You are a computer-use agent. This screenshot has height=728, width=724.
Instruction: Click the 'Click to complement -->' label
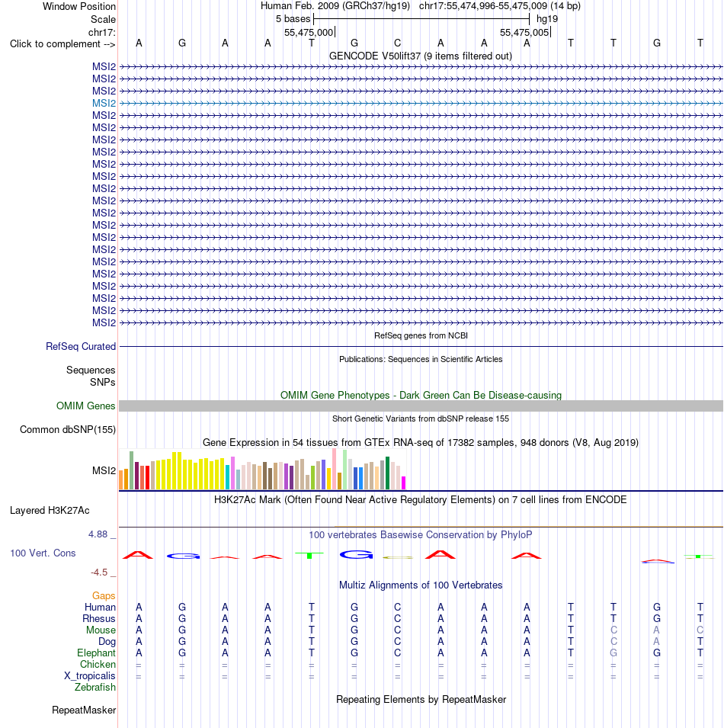coord(62,44)
